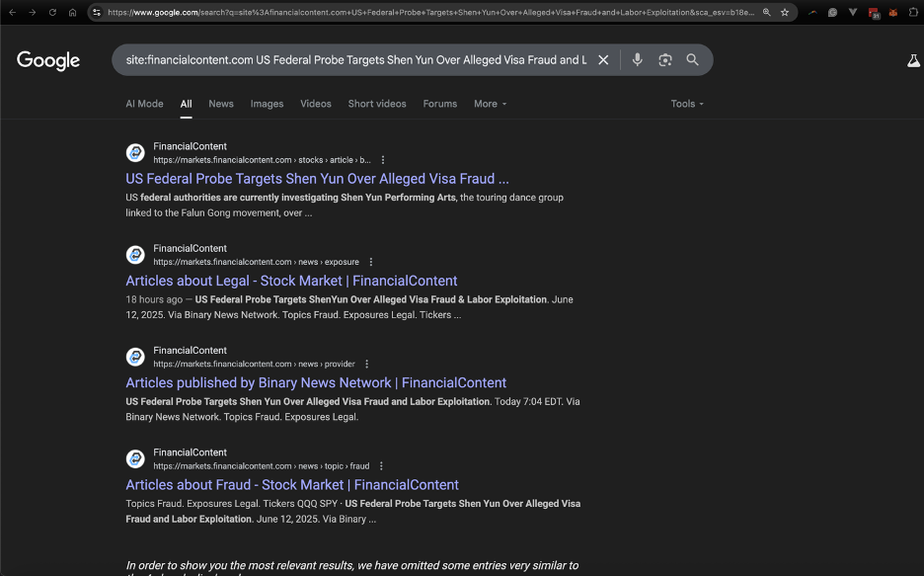Focus the Google search input field
Viewport: 924px width, 577px height.
(x=356, y=59)
